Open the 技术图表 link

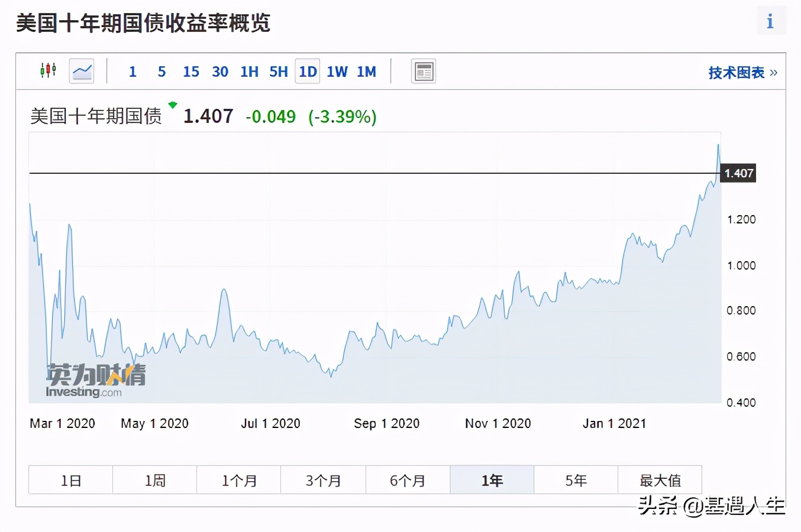tap(736, 72)
